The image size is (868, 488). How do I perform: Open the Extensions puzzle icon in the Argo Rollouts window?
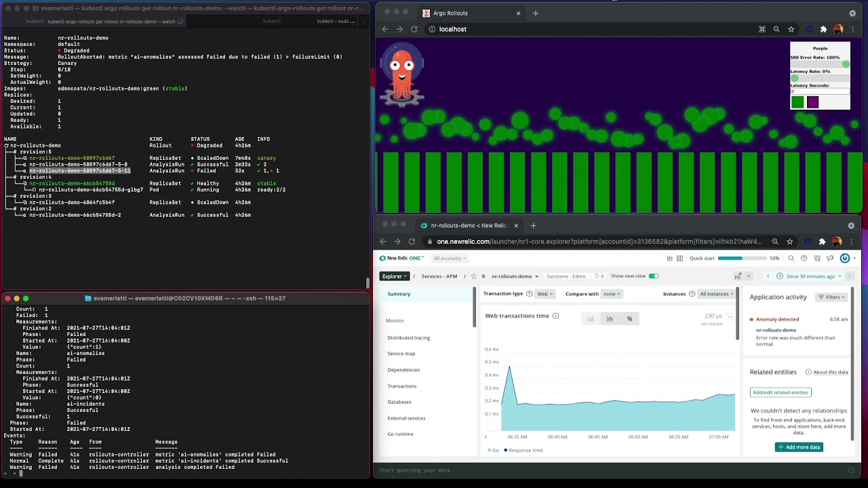coord(823,29)
